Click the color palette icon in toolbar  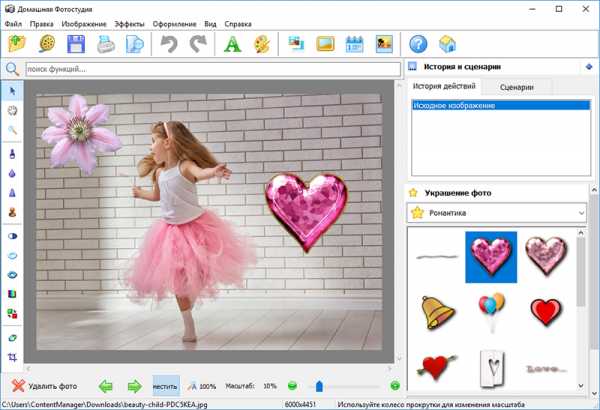tap(261, 44)
